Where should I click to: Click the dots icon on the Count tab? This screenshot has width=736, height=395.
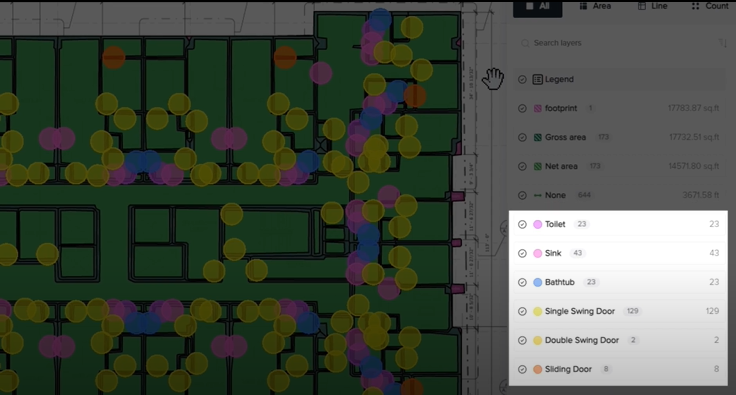(x=696, y=6)
